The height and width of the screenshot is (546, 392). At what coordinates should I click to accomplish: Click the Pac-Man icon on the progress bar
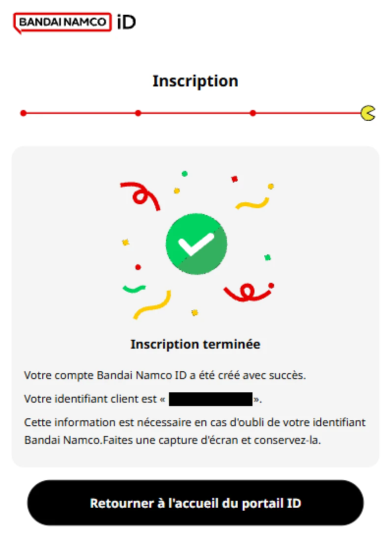pos(367,113)
